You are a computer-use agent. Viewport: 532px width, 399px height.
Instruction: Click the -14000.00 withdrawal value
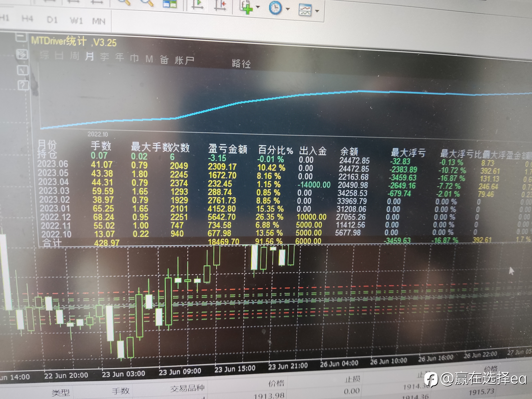pyautogui.click(x=314, y=185)
